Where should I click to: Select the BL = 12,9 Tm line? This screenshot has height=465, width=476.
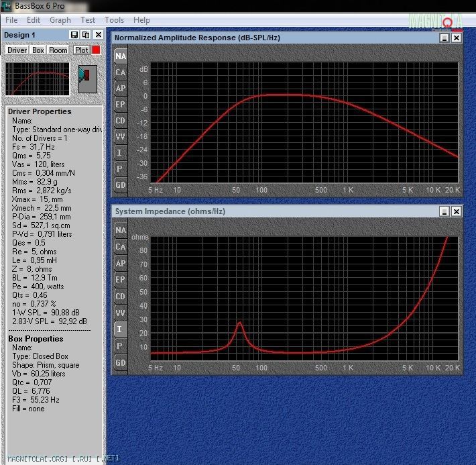(34, 278)
